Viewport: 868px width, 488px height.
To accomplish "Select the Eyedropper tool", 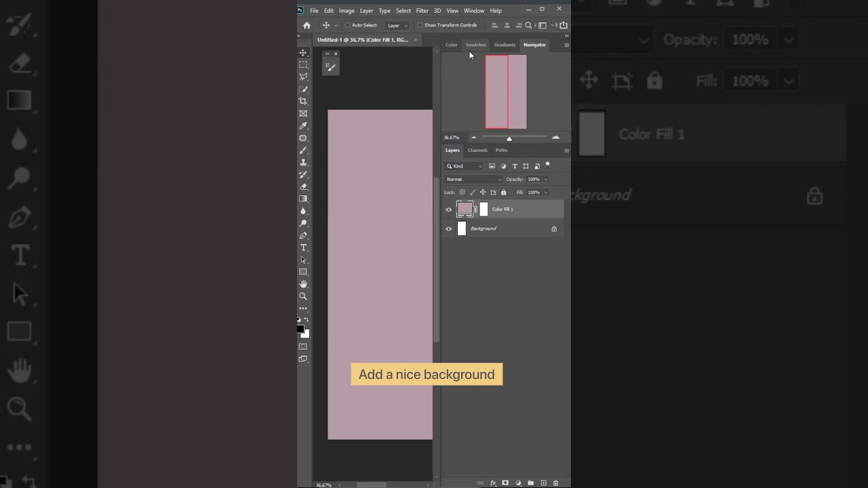I will point(303,126).
